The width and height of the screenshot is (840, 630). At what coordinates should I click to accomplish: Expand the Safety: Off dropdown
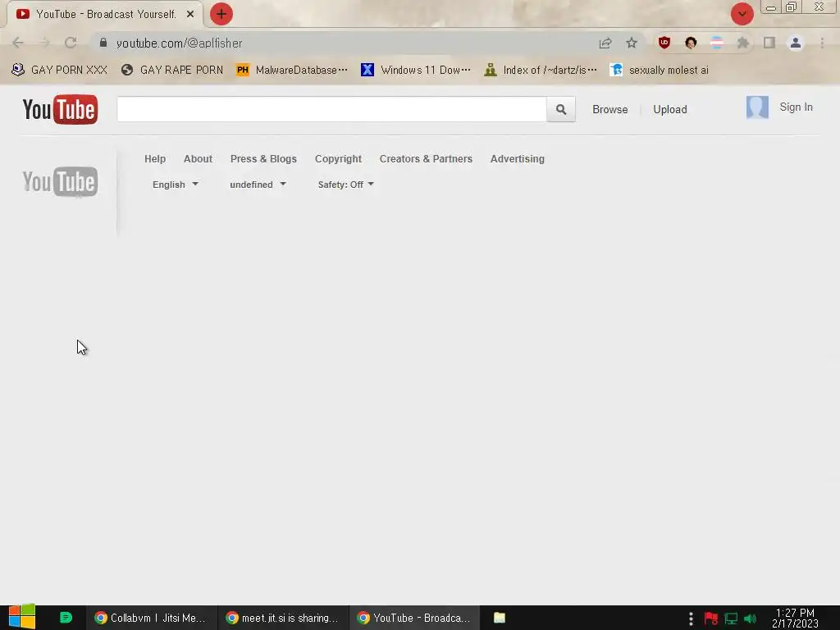coord(345,185)
